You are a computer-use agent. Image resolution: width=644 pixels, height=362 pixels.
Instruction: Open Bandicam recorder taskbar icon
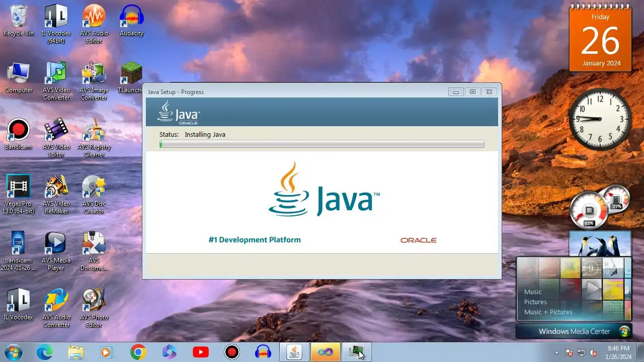pos(232,352)
